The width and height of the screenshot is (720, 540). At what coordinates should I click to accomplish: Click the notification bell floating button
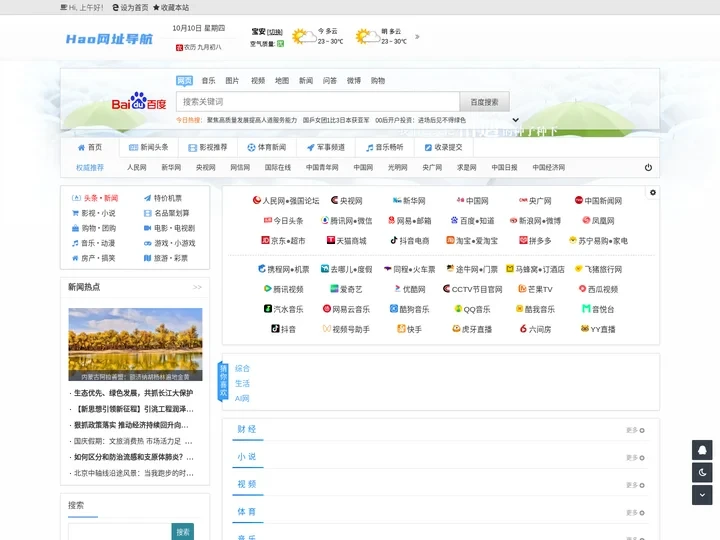click(x=702, y=450)
